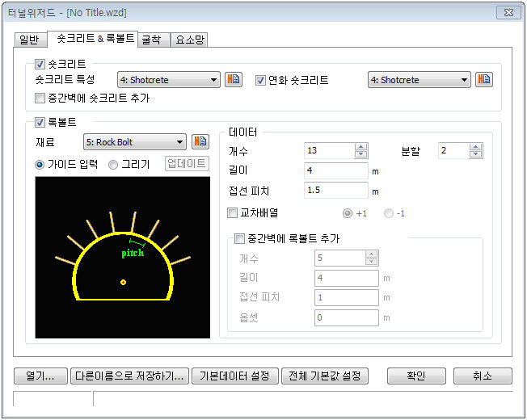527x420 pixels.
Task: Open the 재료 Rock Bolt dropdown
Action: point(135,142)
